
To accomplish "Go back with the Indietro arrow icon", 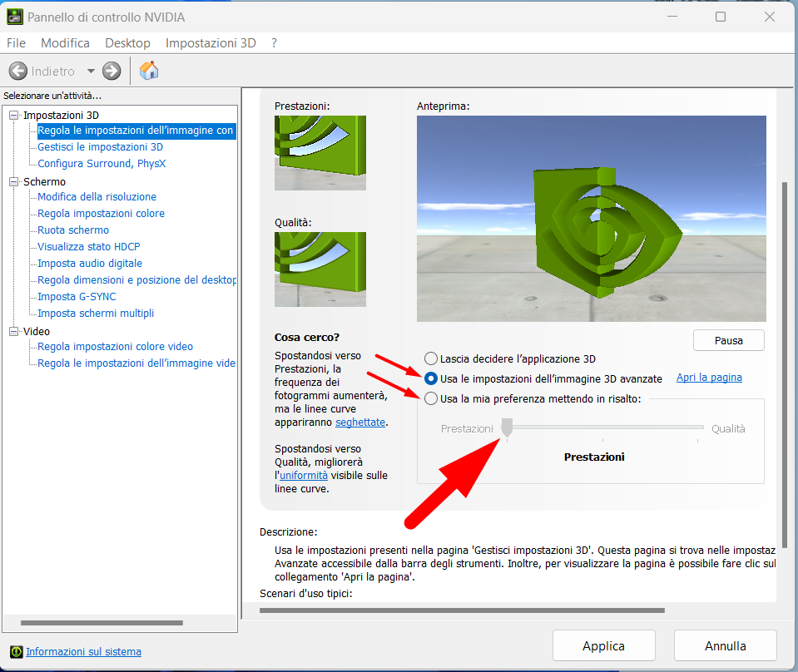I will [18, 71].
